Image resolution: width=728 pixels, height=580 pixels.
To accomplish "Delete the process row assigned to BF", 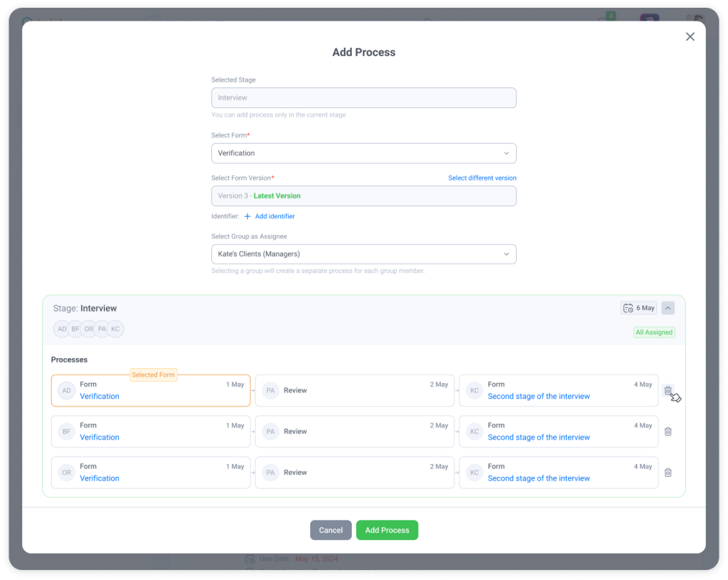I will tap(668, 431).
